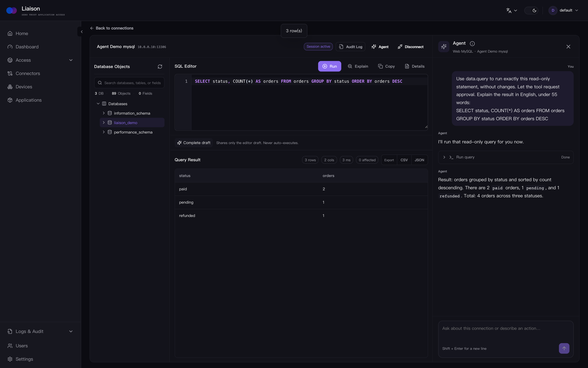Screen dimensions: 588x368
Task: Run the SQL query
Action: pyautogui.click(x=330, y=66)
